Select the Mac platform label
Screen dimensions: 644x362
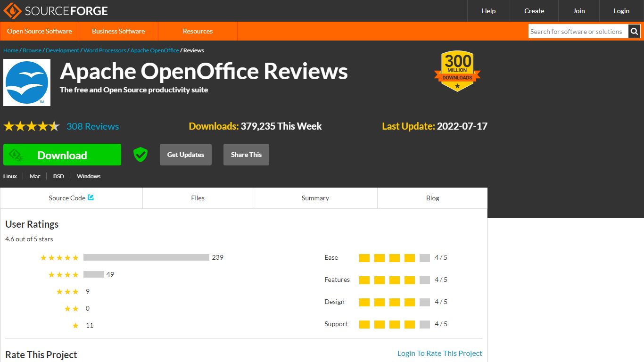coord(35,176)
